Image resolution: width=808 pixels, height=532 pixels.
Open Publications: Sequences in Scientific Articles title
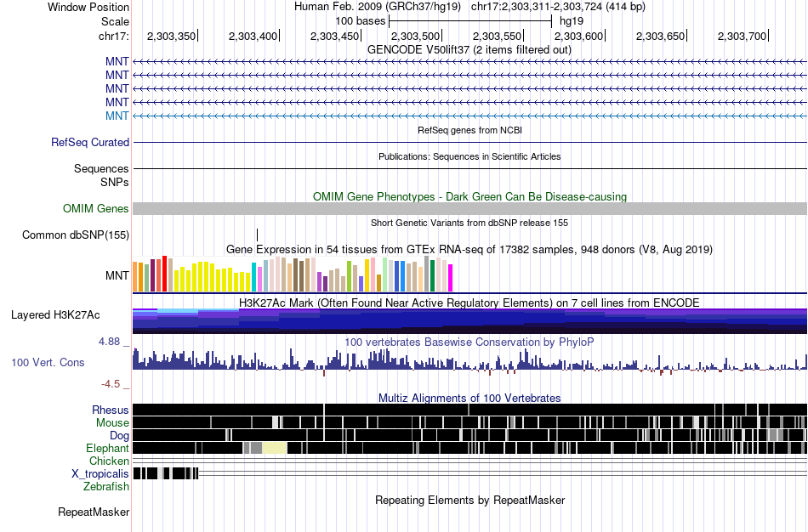469,156
